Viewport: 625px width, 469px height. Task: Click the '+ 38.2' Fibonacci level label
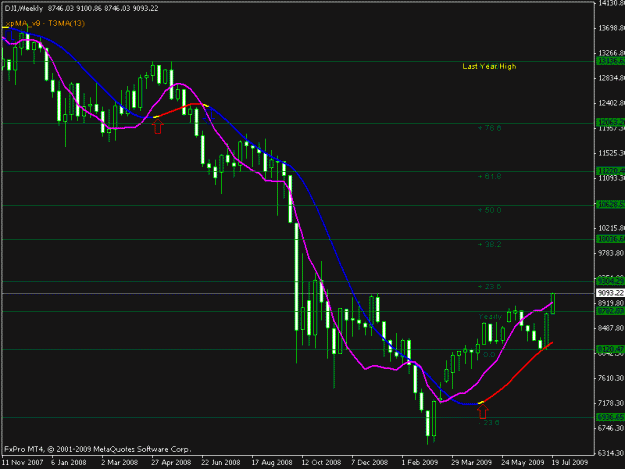pos(489,244)
